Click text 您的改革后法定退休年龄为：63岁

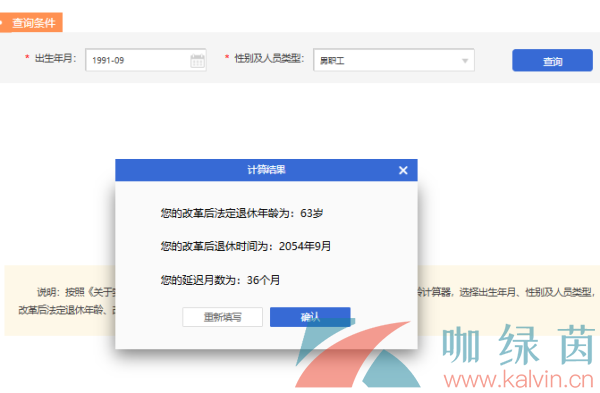242,213
